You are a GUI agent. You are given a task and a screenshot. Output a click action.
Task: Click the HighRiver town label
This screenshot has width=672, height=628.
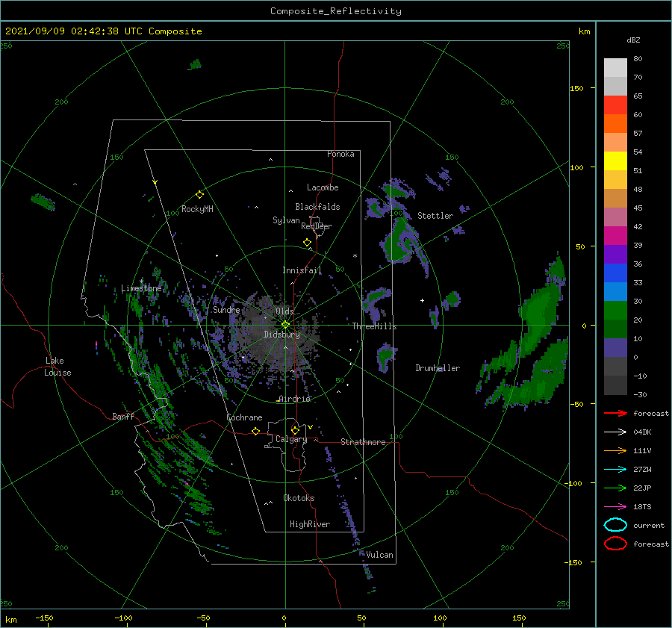pos(310,524)
